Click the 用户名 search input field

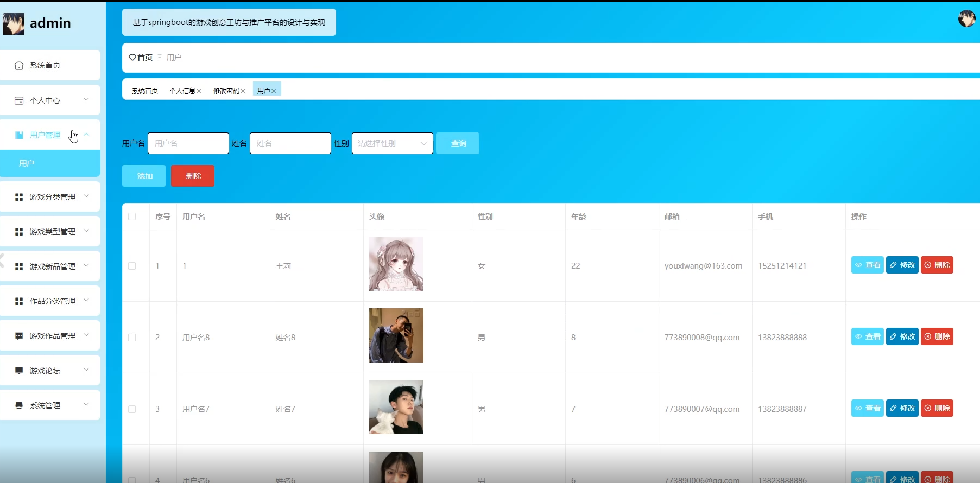188,143
